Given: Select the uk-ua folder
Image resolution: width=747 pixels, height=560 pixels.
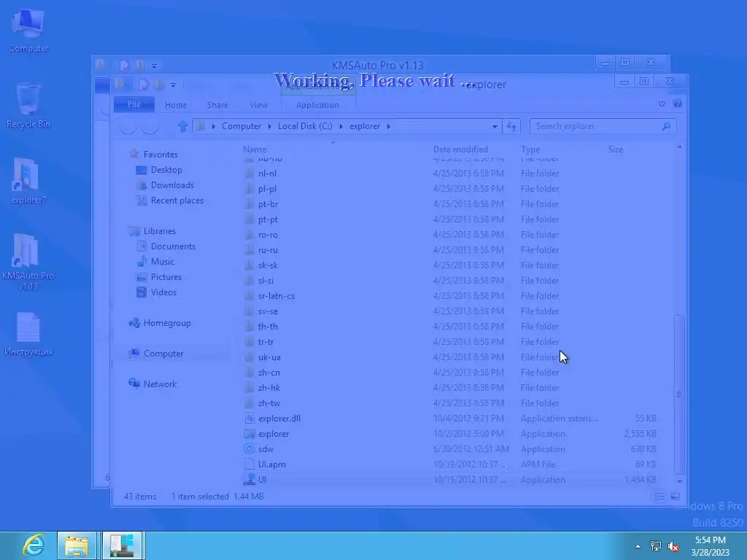Looking at the screenshot, I should click(269, 357).
